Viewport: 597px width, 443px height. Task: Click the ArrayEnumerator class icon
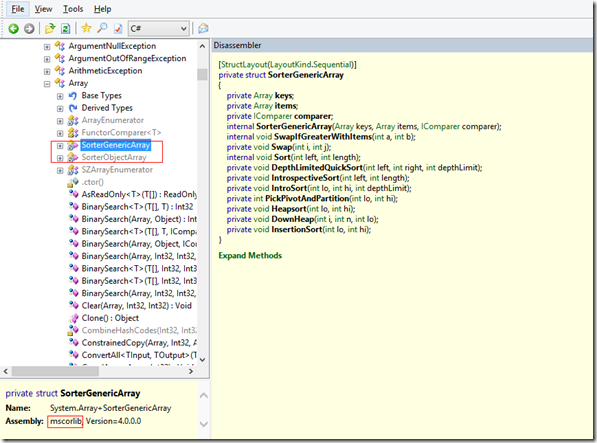(x=73, y=121)
